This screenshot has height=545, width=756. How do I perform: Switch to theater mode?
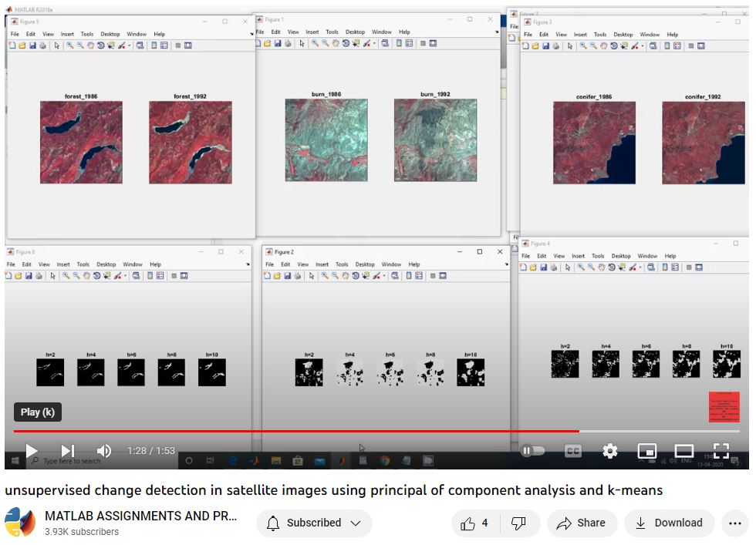[683, 451]
